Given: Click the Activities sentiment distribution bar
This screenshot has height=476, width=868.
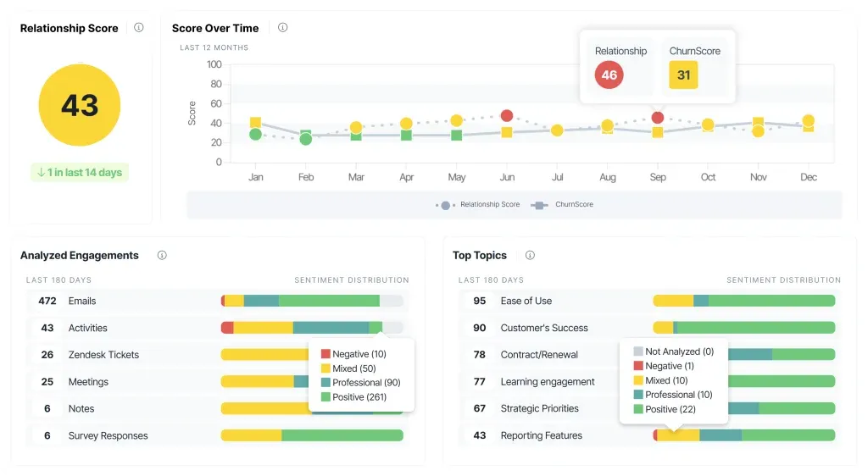Looking at the screenshot, I should [x=312, y=328].
